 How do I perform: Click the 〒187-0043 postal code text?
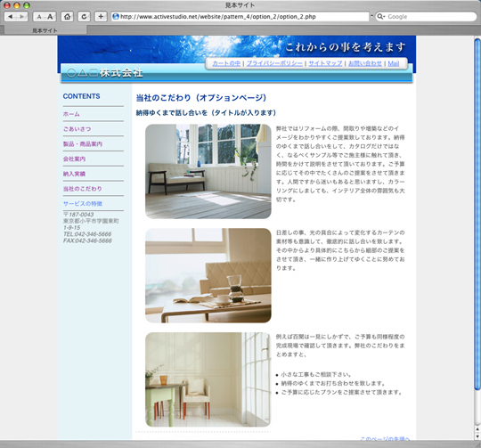(78, 215)
